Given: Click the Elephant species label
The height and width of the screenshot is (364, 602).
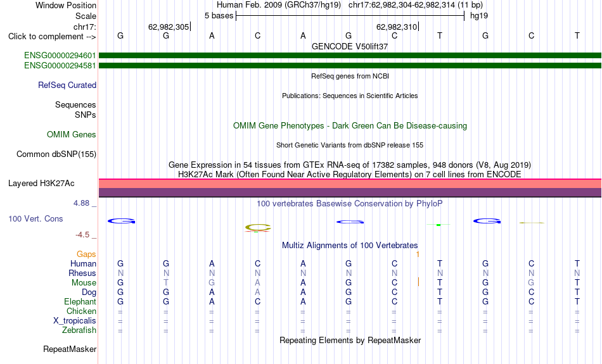Looking at the screenshot, I should 80,301.
